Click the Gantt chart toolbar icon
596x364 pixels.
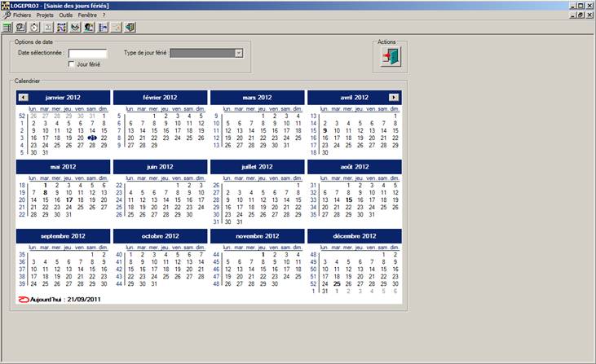coord(103,27)
